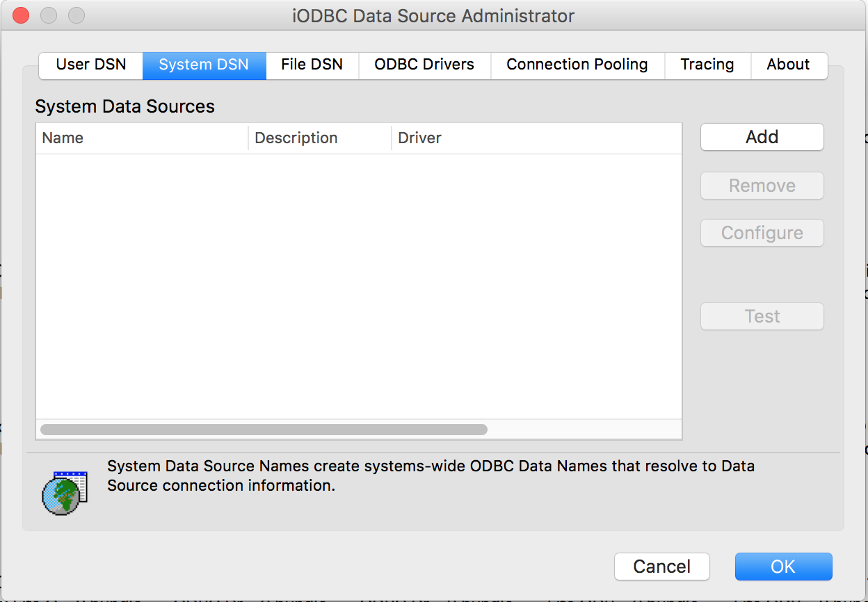The image size is (868, 602).
Task: Open the File DSN tab
Action: pyautogui.click(x=312, y=65)
